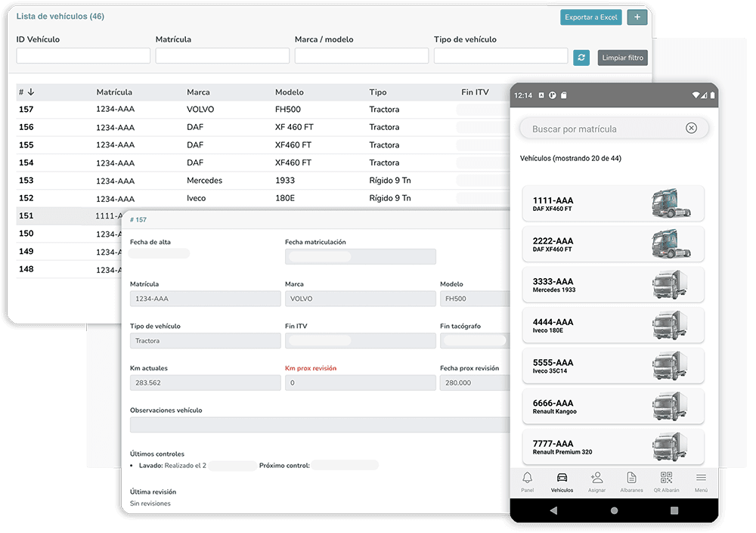Select table row with ID 157
Screen dimensions: 756x533
pyautogui.click(x=263, y=110)
